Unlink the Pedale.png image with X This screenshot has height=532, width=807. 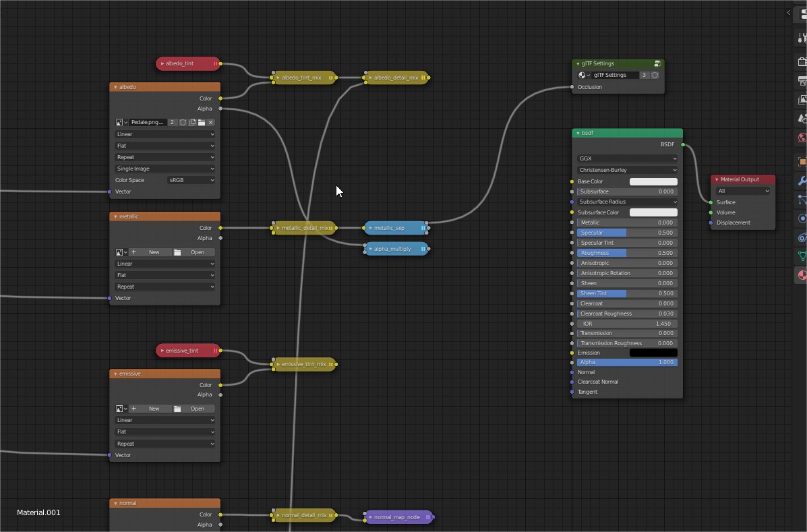coord(211,123)
